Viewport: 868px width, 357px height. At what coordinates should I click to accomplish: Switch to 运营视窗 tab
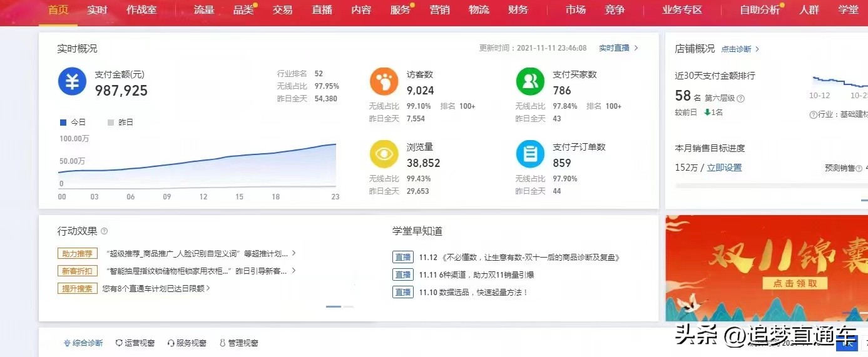pos(135,343)
